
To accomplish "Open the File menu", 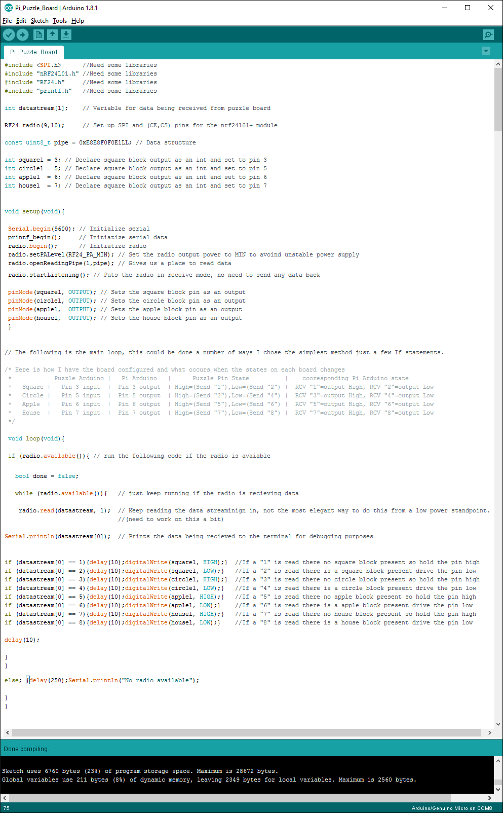I will coord(7,21).
